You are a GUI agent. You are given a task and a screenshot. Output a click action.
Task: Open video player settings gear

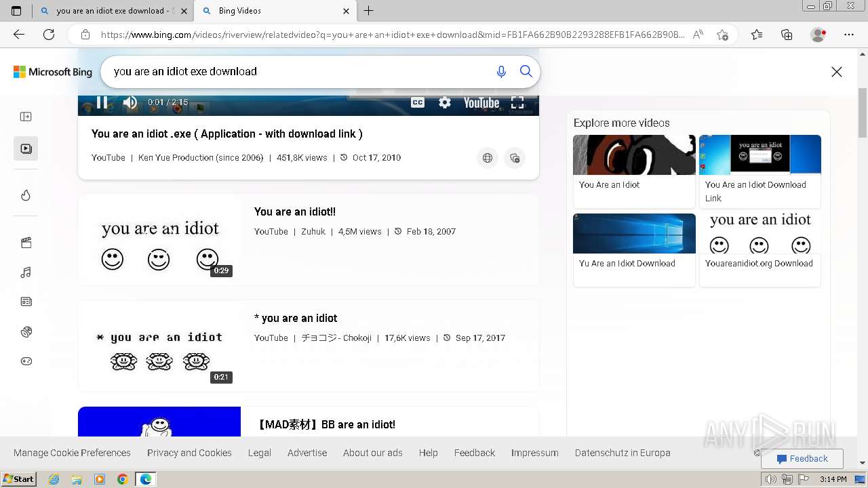pyautogui.click(x=445, y=102)
